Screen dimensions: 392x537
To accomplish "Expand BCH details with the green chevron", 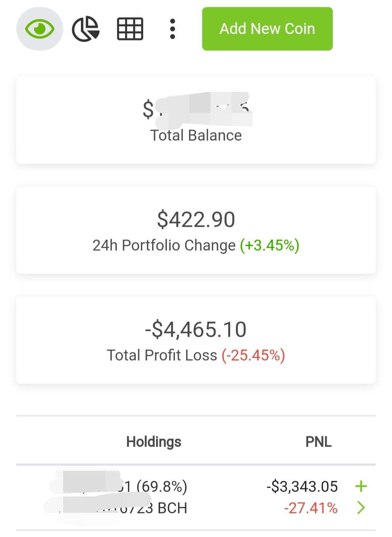I will point(361,508).
